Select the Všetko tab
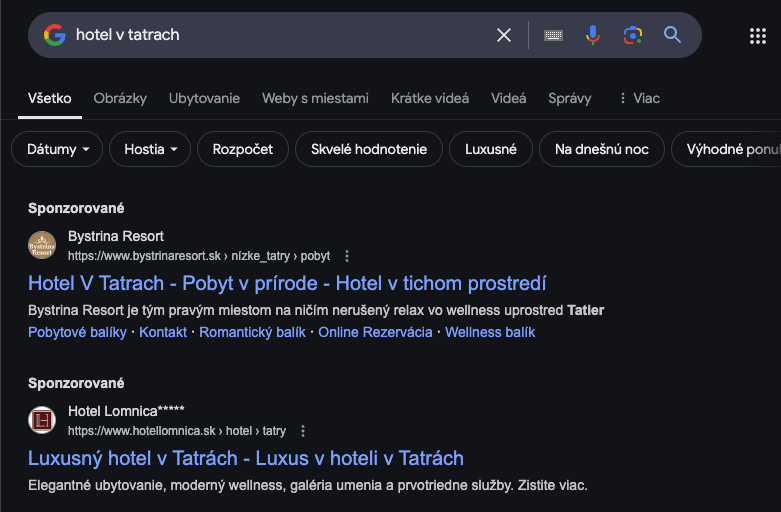Image resolution: width=781 pixels, height=512 pixels. [x=49, y=98]
